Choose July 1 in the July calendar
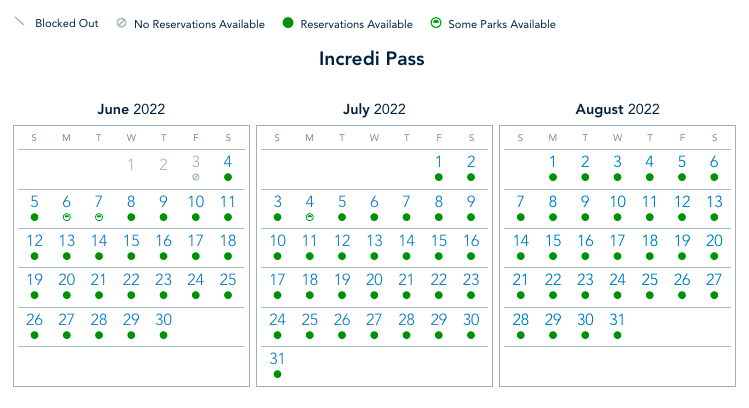The image size is (749, 408). [x=439, y=161]
